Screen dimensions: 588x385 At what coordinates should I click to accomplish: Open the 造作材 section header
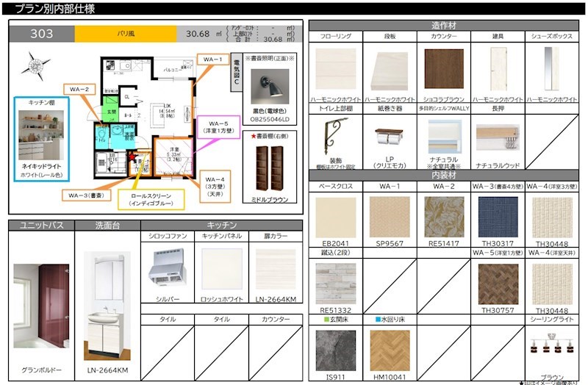point(444,25)
